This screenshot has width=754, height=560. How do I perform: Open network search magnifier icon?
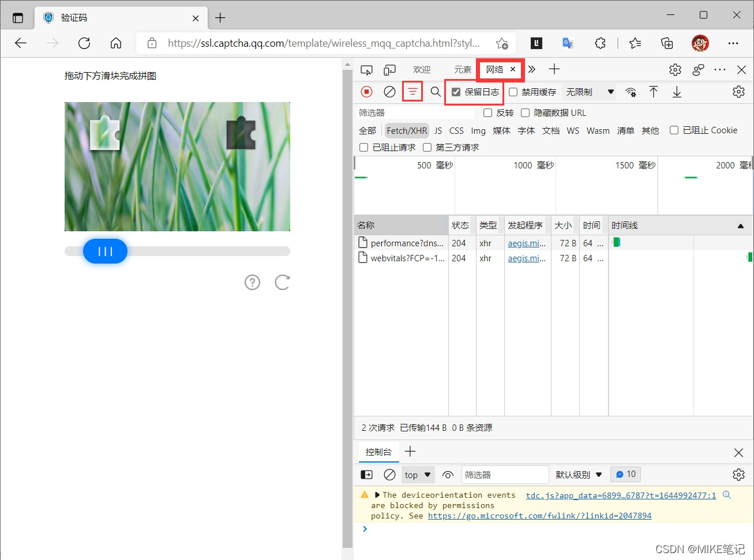click(436, 92)
